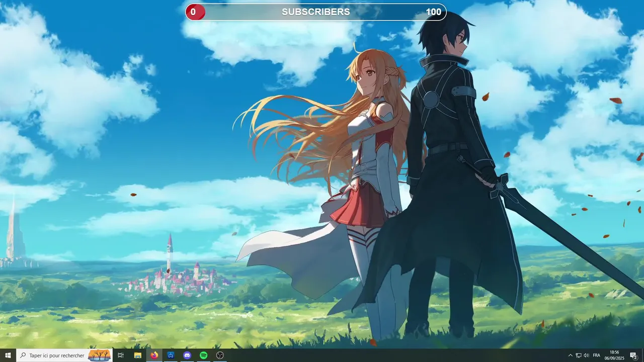Show hidden system tray icons
644x362 pixels.
[570, 355]
